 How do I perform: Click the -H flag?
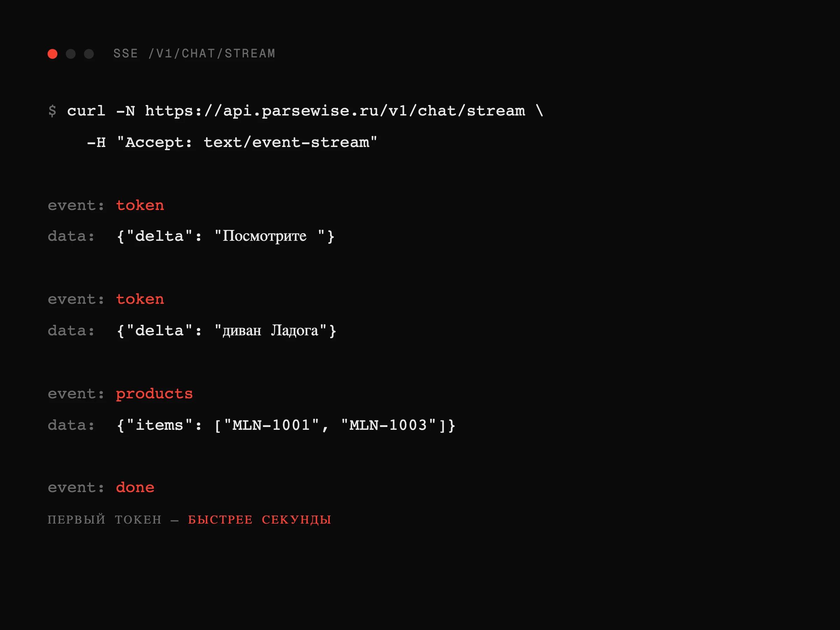pyautogui.click(x=97, y=142)
